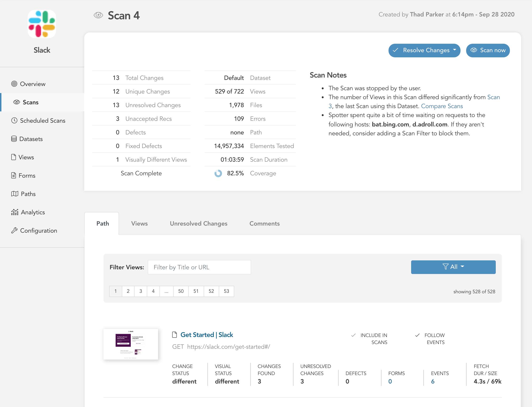Click the Forms document icon in sidebar
The height and width of the screenshot is (407, 532).
tap(14, 175)
